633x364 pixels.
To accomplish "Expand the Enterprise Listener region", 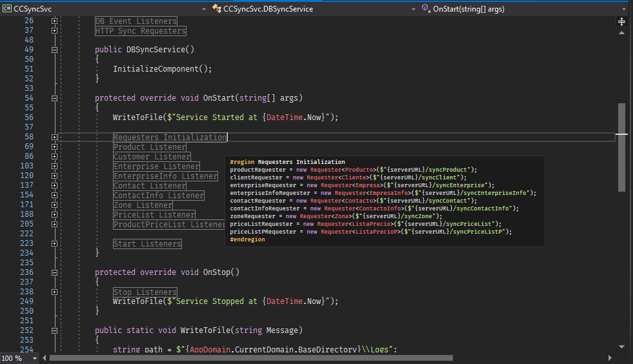I will [x=54, y=166].
